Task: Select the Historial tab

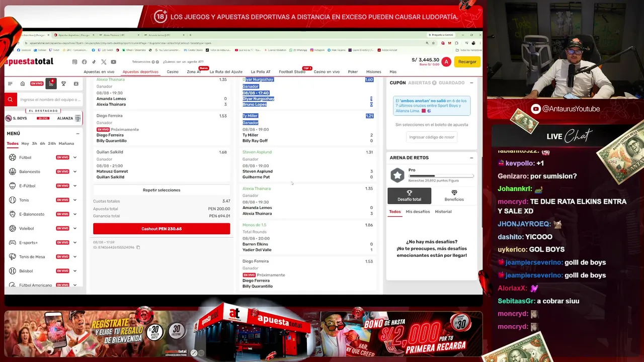Action: [x=443, y=212]
